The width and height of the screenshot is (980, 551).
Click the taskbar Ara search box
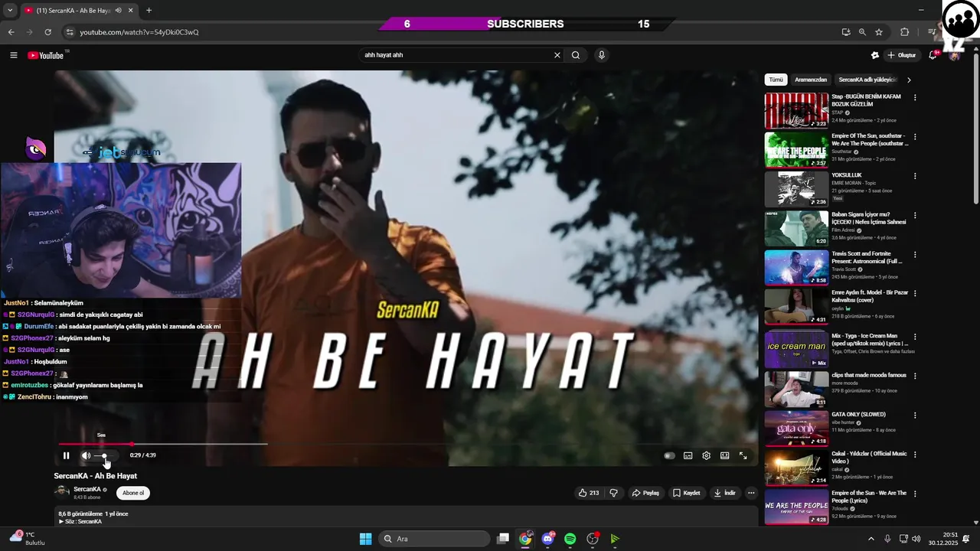coord(434,539)
